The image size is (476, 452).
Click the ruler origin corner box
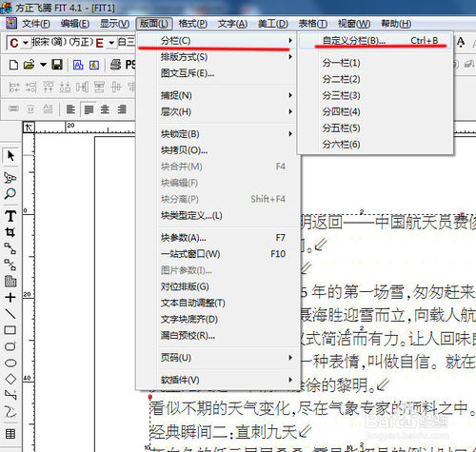29,128
